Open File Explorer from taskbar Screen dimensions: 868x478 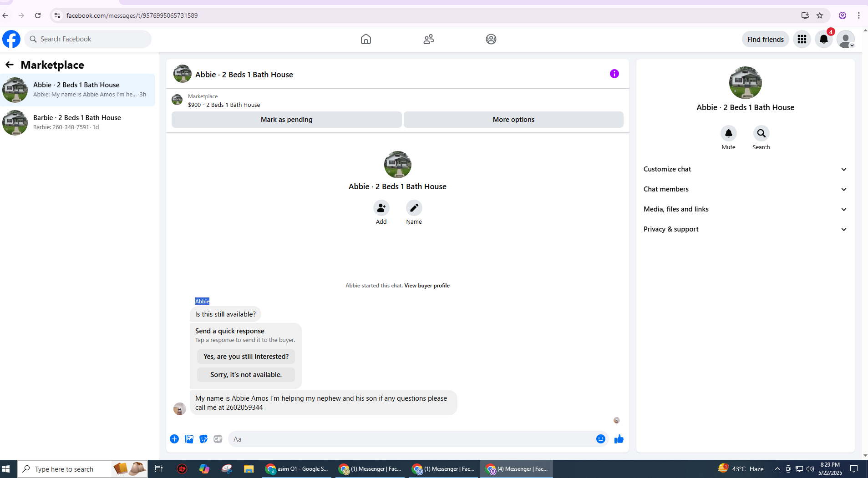pos(249,469)
